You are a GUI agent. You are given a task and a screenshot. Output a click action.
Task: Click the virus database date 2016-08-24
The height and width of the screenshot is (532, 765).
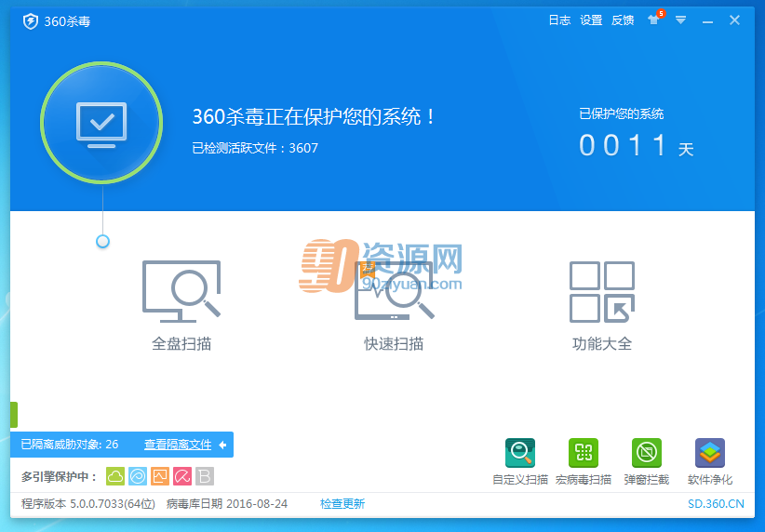coord(227,504)
